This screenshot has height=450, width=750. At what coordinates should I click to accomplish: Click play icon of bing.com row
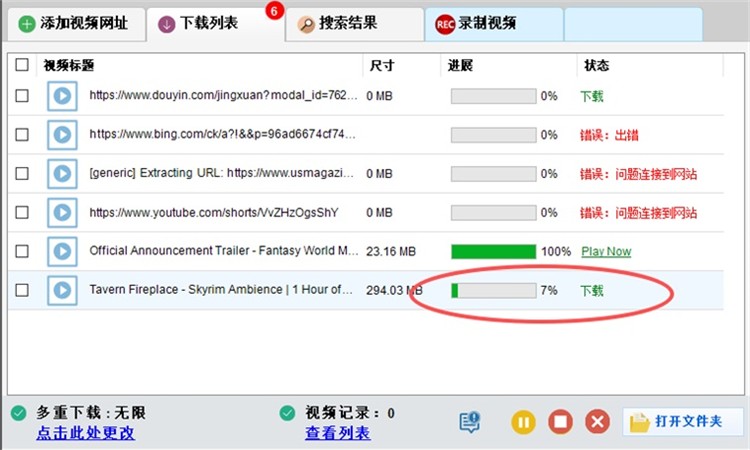click(62, 135)
